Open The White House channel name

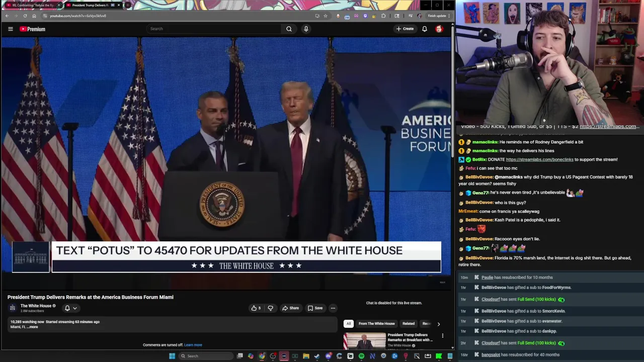(x=36, y=306)
